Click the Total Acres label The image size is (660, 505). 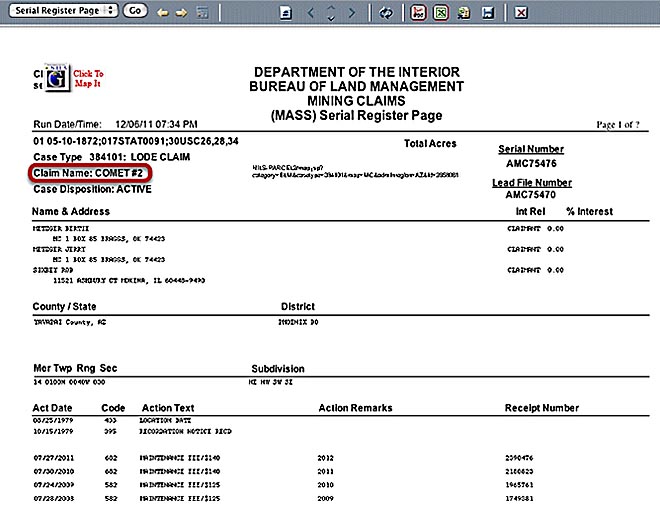(x=430, y=144)
